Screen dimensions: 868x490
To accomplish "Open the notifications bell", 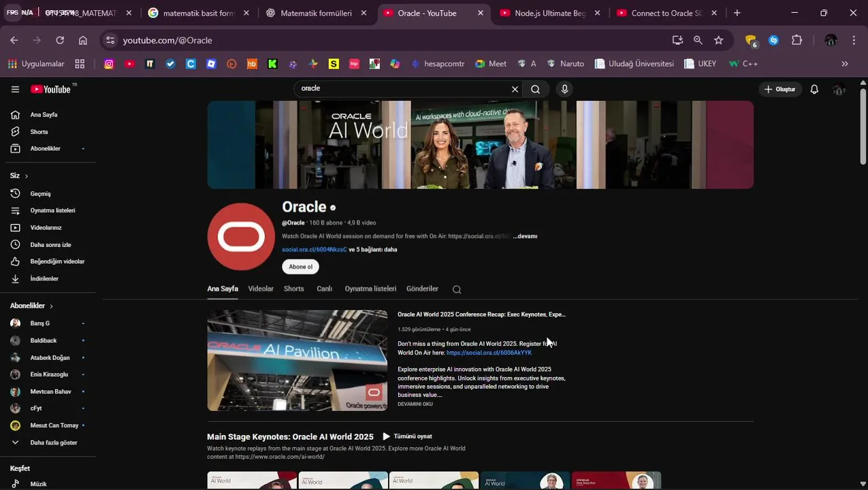I will [814, 89].
